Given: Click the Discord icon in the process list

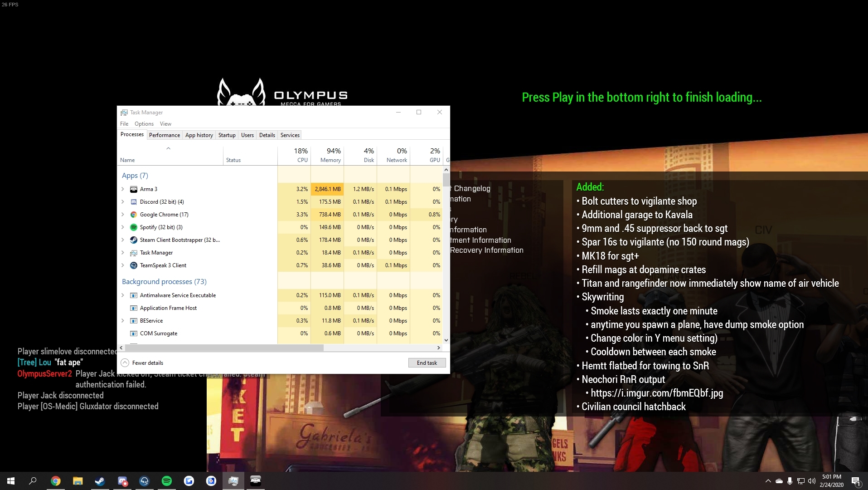Looking at the screenshot, I should pyautogui.click(x=134, y=202).
